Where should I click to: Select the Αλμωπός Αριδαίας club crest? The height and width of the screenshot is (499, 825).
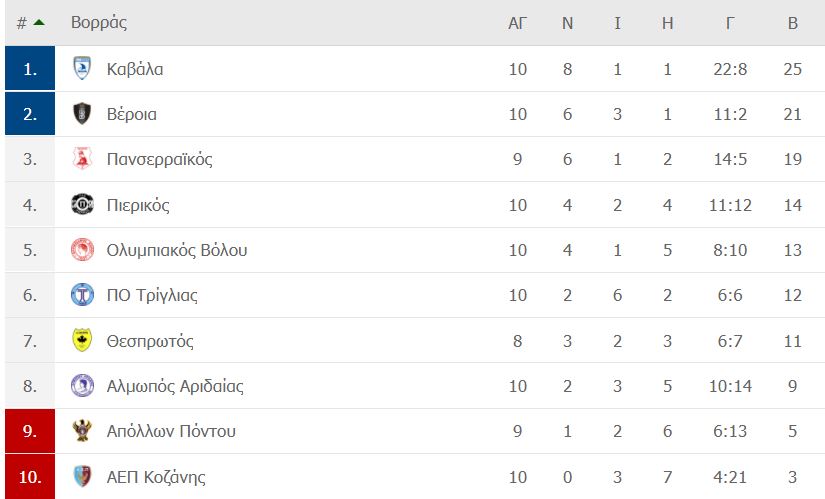[x=82, y=385]
